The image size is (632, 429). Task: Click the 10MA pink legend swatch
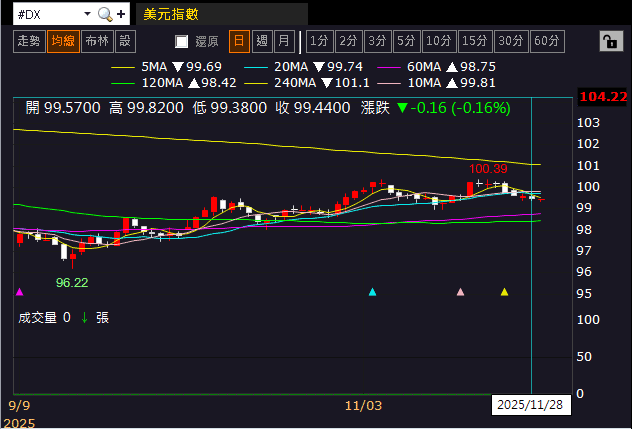coord(389,83)
